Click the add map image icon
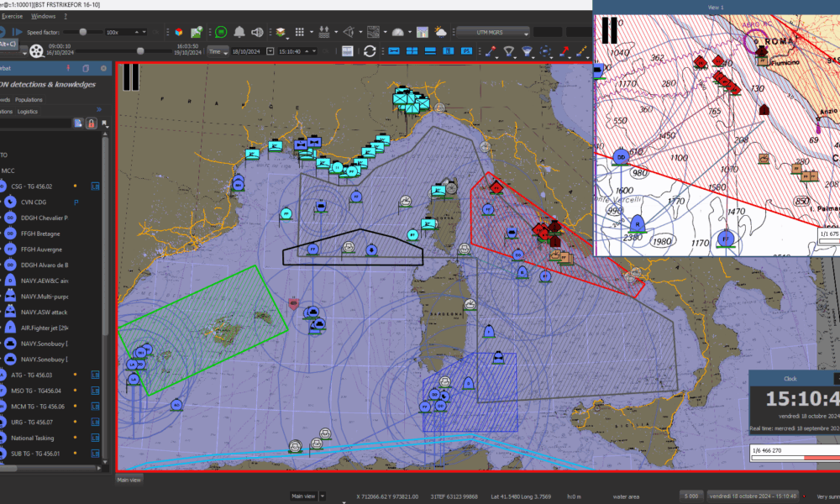The height and width of the screenshot is (504, 840). tap(197, 32)
